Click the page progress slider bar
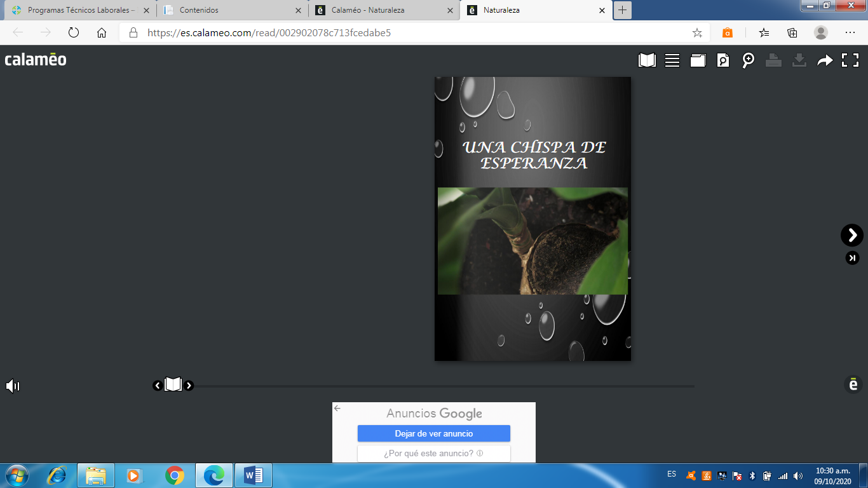The height and width of the screenshot is (488, 868). (x=445, y=386)
